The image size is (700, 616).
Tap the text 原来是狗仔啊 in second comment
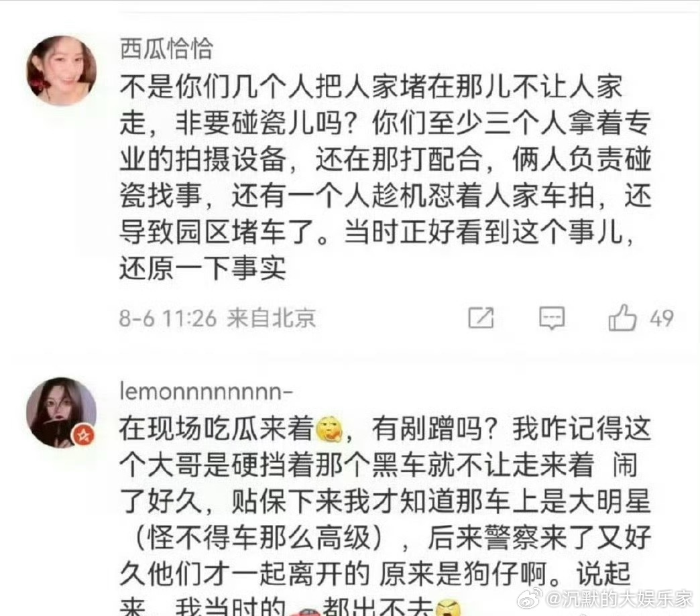pos(463,574)
